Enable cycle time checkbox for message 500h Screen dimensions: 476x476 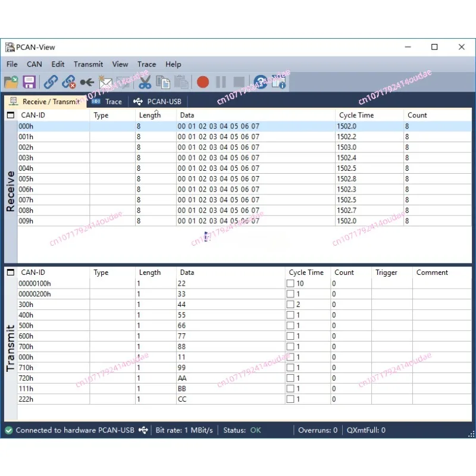click(x=290, y=325)
